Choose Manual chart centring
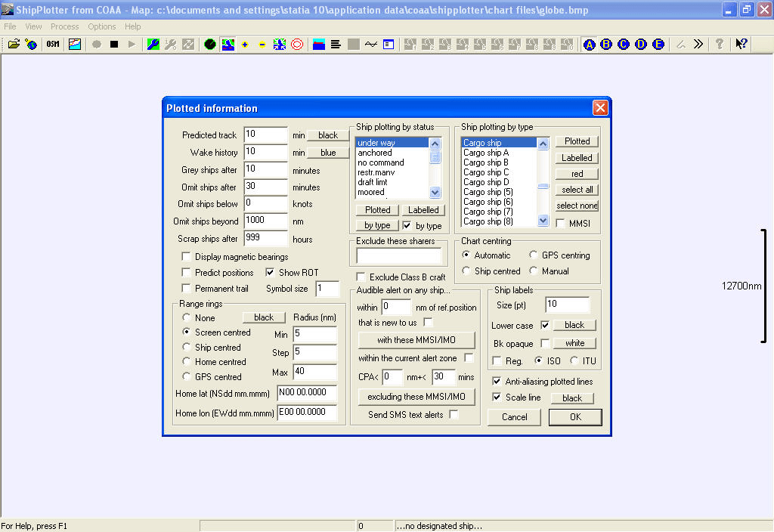This screenshot has height=532, width=774. tap(533, 271)
